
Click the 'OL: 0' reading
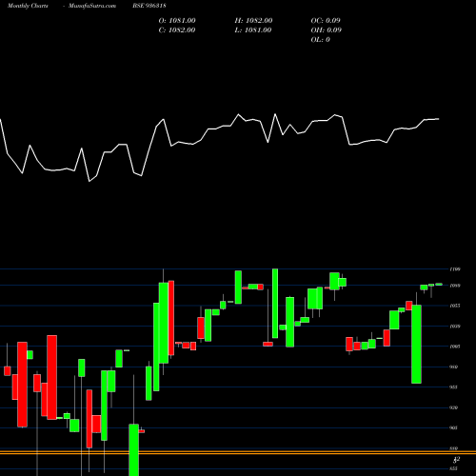click(321, 40)
